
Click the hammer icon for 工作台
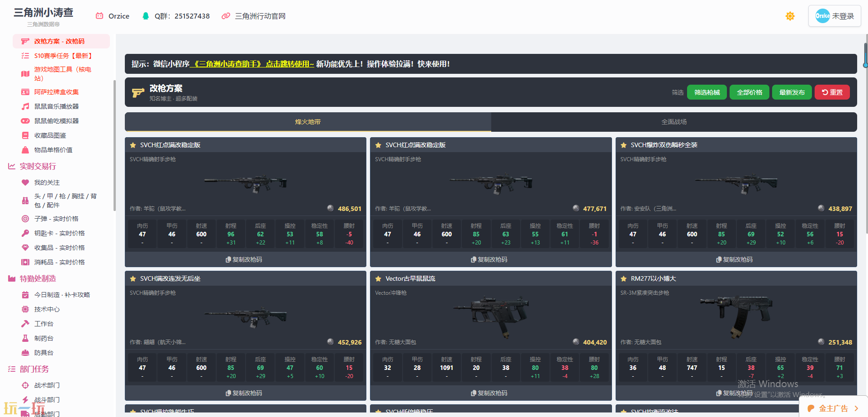25,324
